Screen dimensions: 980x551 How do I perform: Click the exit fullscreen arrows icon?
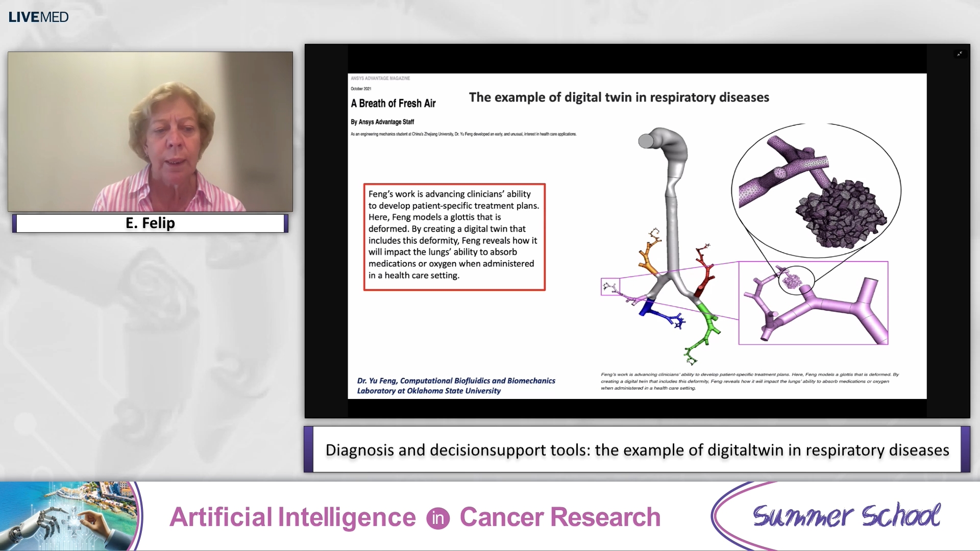[960, 53]
